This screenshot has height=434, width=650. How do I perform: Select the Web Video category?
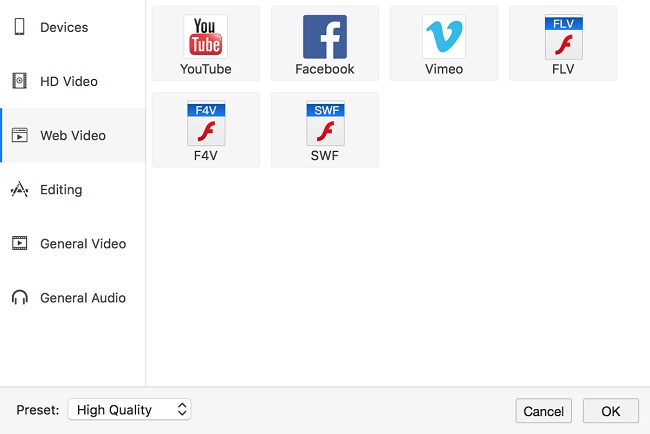73,135
